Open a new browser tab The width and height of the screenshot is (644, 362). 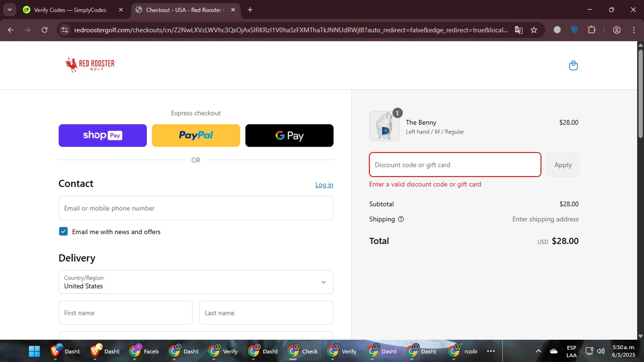[250, 10]
